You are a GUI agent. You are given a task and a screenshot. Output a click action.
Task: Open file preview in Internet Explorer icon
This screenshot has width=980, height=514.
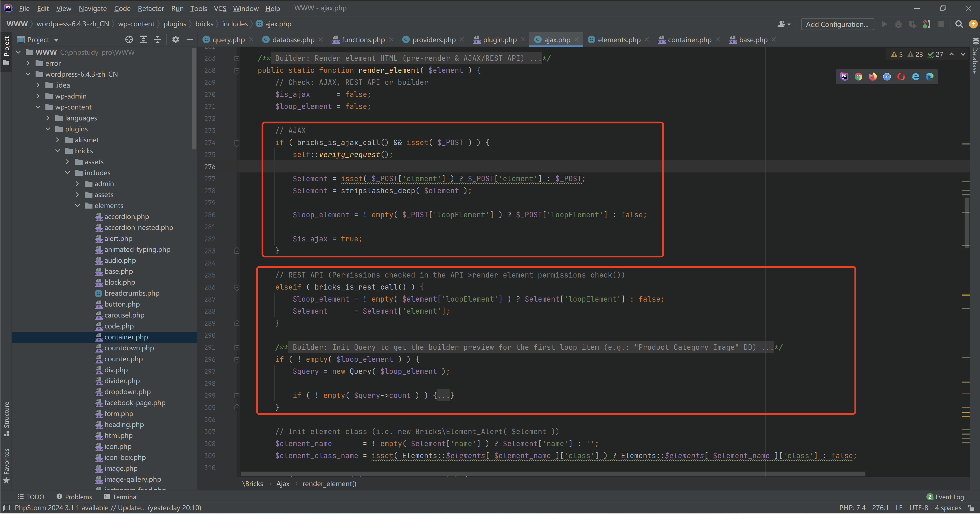click(x=915, y=76)
